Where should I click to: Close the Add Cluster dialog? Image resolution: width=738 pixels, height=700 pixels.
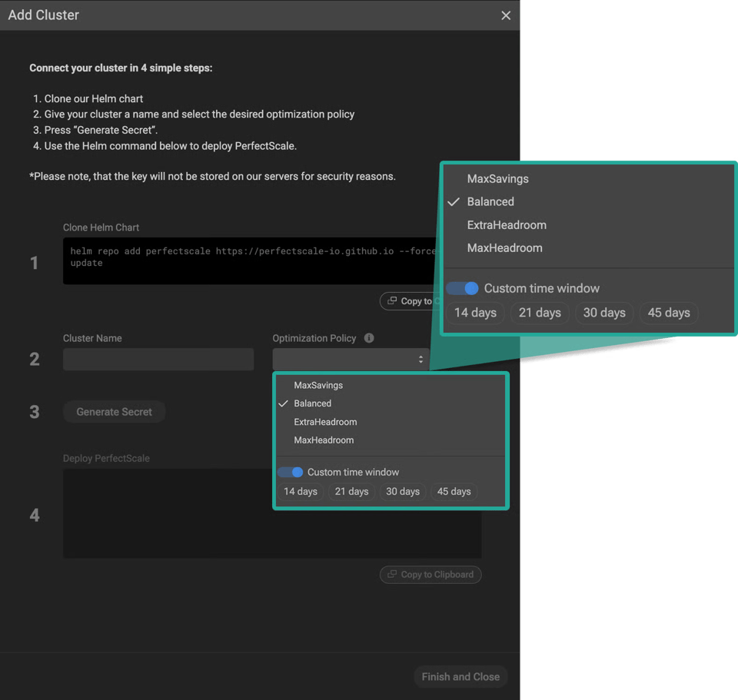click(506, 15)
